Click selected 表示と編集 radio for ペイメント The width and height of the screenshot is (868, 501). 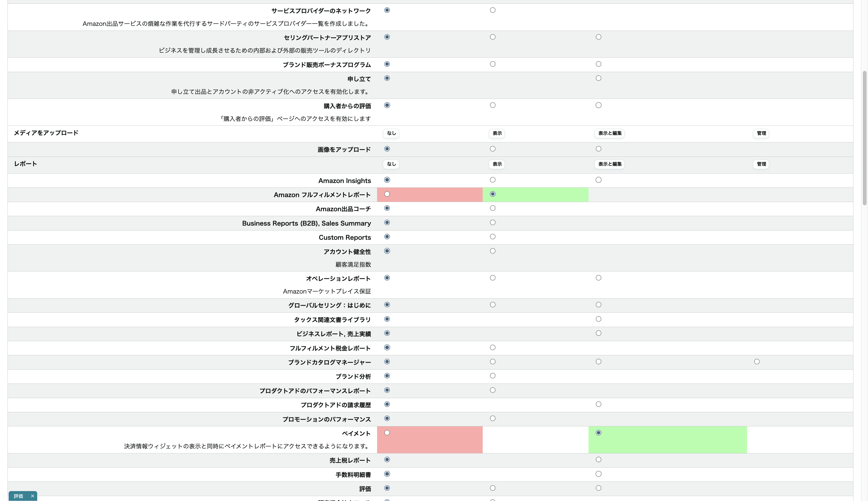[598, 433]
